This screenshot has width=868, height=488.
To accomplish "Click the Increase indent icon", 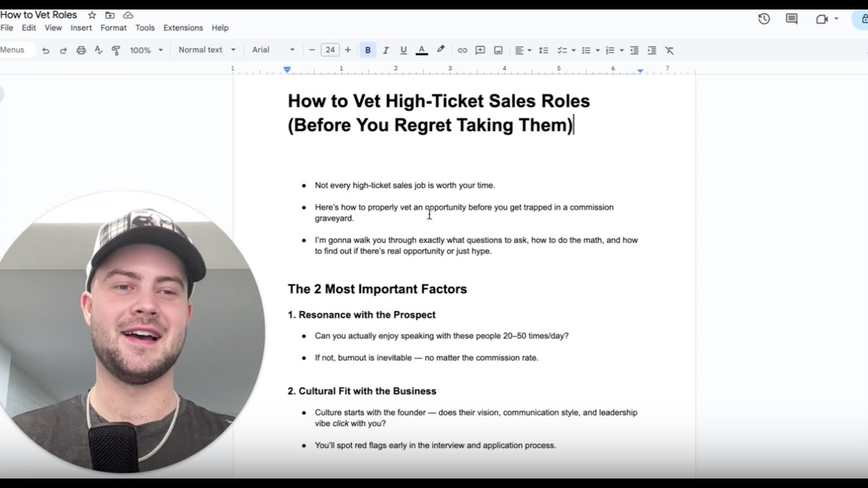I will (652, 50).
